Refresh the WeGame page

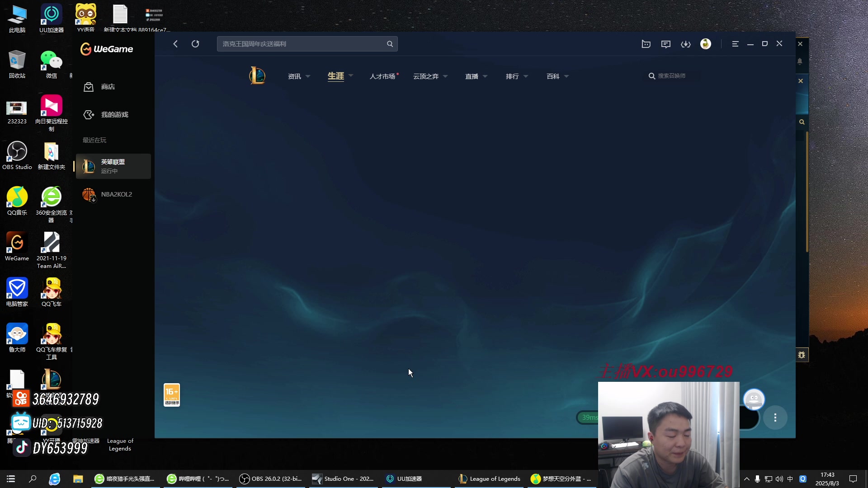click(x=195, y=44)
